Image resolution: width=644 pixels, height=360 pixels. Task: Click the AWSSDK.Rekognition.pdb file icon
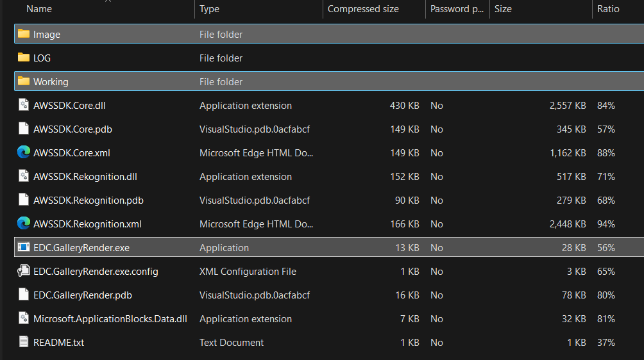(24, 200)
